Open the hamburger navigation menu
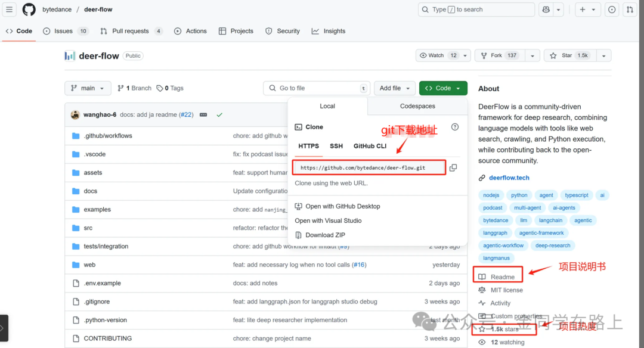The image size is (644, 348). pos(9,9)
